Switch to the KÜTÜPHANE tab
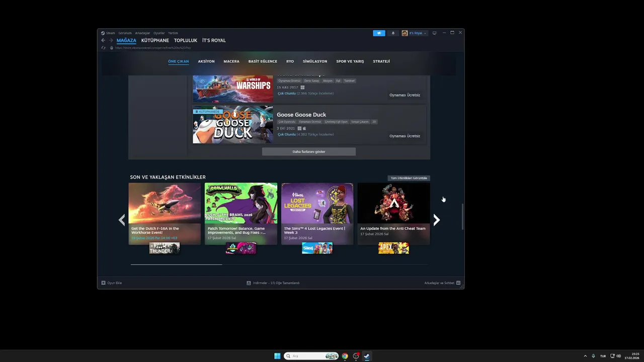The image size is (644, 362). coord(155,40)
